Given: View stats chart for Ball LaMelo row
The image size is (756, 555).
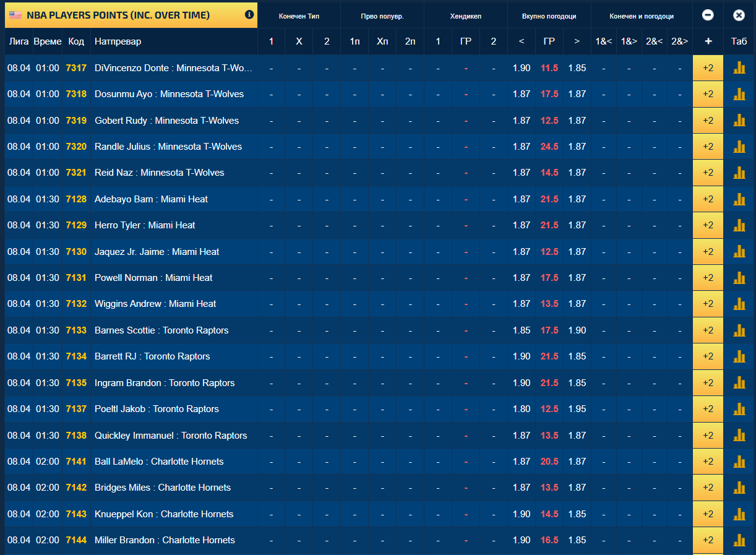Looking at the screenshot, I should point(739,462).
